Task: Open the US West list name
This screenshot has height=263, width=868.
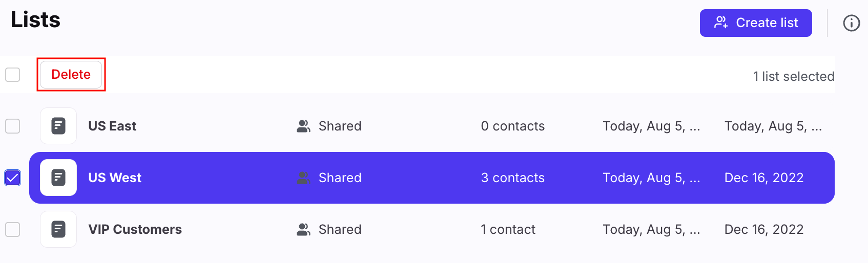Action: 115,178
